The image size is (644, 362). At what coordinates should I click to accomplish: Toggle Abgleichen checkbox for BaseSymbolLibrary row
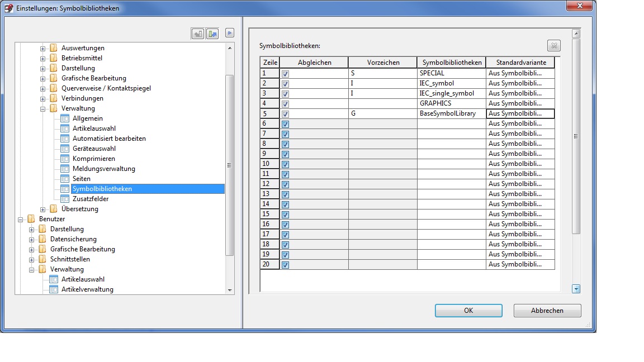(x=285, y=114)
